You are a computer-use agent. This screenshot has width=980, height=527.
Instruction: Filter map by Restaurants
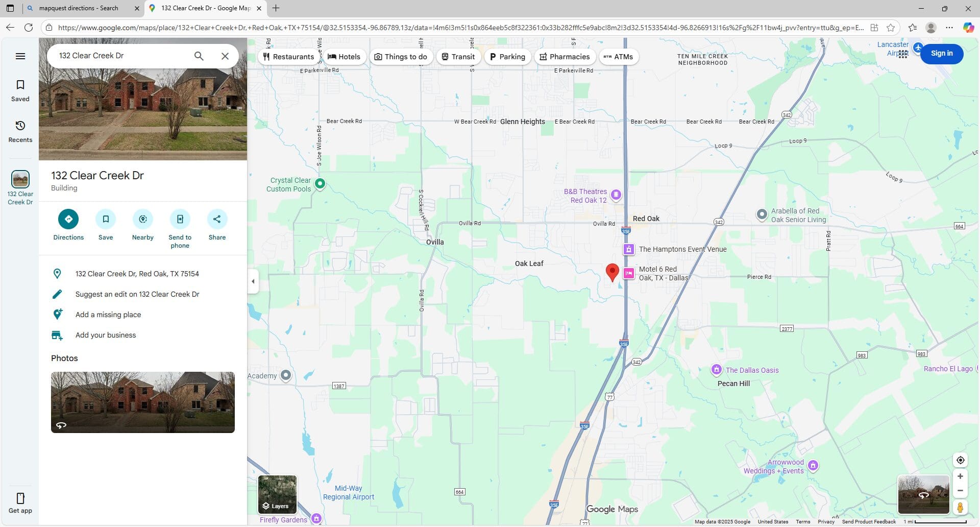288,57
